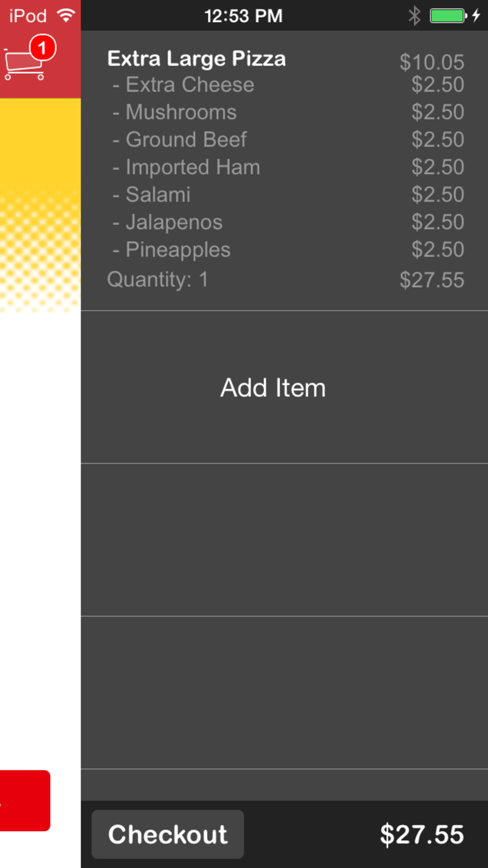The height and width of the screenshot is (868, 488).
Task: Tap the Bluetooth status icon
Action: pos(414,16)
